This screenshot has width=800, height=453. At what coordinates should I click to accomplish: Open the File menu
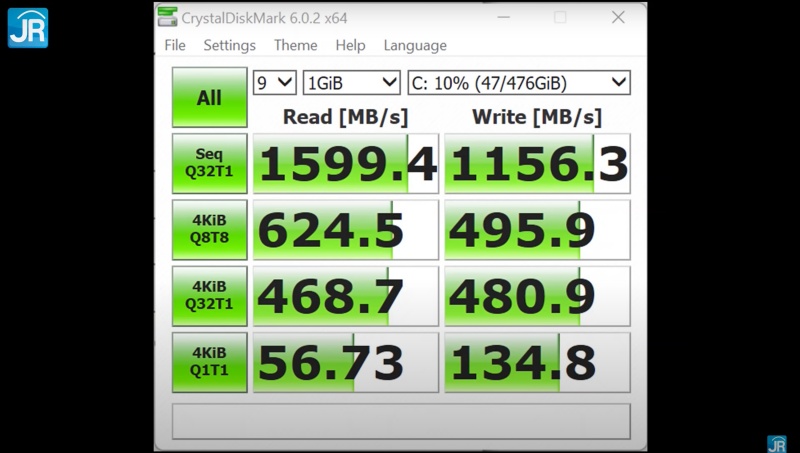(175, 45)
